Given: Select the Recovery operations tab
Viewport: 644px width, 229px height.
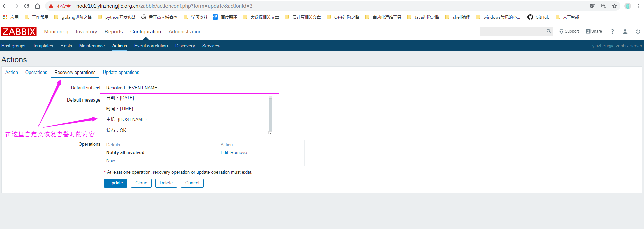Looking at the screenshot, I should coord(75,73).
